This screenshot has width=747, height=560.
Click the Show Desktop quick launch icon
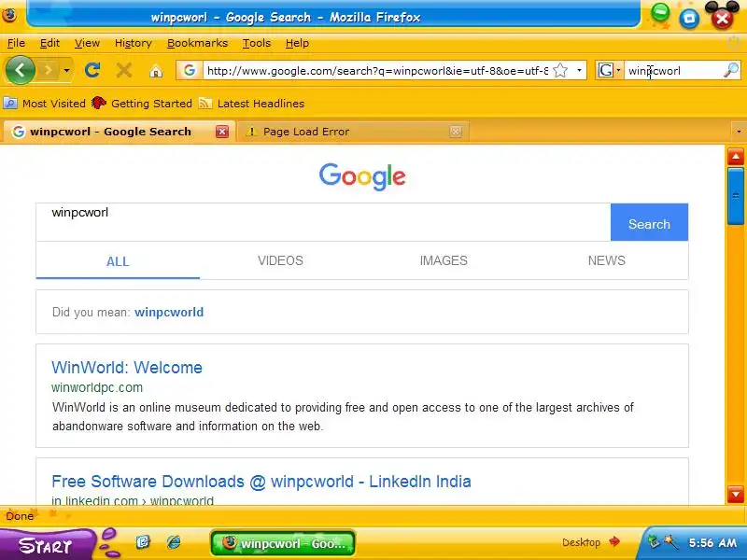click(x=143, y=542)
